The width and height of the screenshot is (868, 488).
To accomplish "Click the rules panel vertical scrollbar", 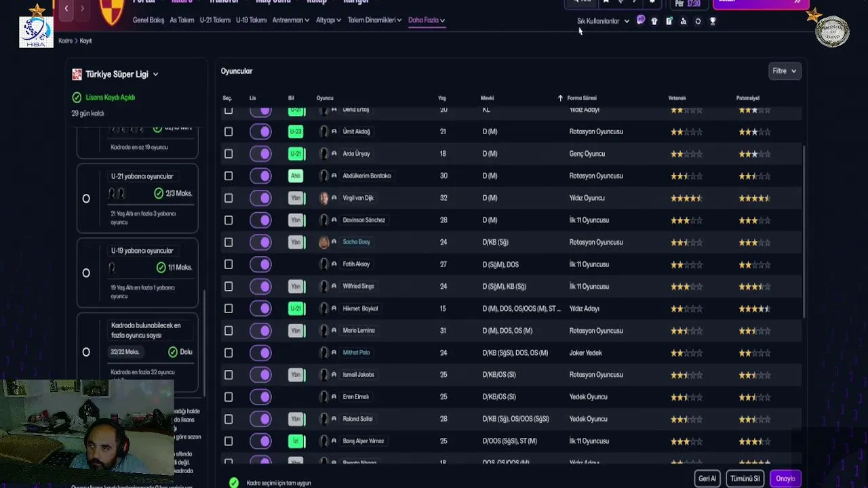I will (204, 342).
